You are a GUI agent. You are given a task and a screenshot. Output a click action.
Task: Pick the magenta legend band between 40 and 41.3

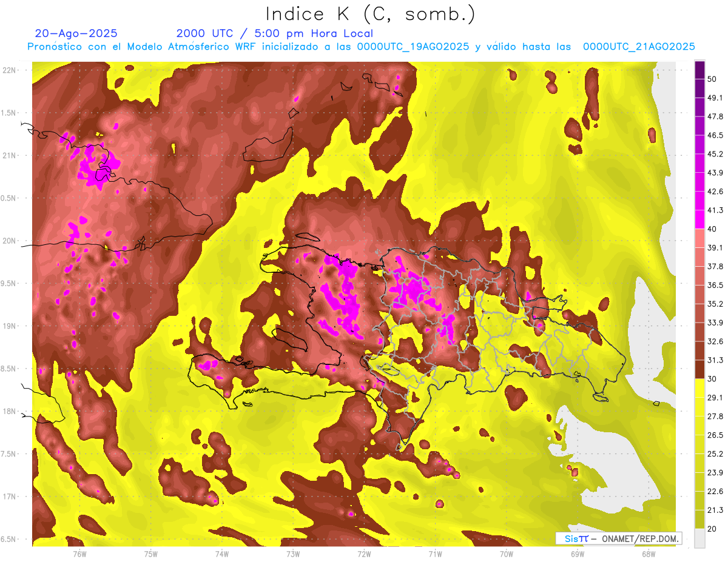click(699, 219)
